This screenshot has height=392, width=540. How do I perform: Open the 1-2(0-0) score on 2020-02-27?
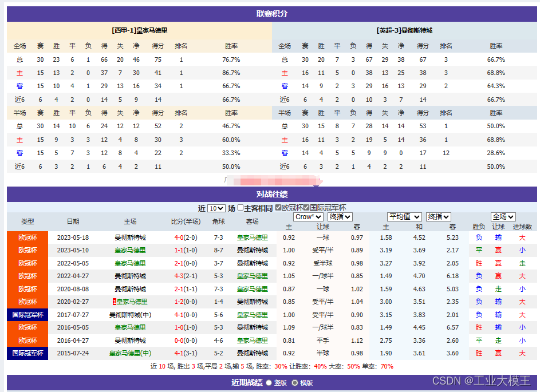pyautogui.click(x=186, y=302)
